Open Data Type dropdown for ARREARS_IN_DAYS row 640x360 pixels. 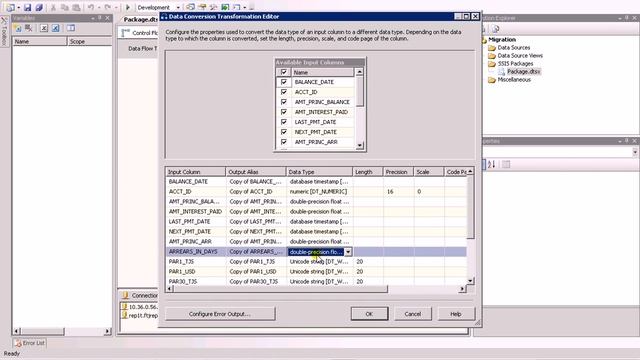coord(348,252)
